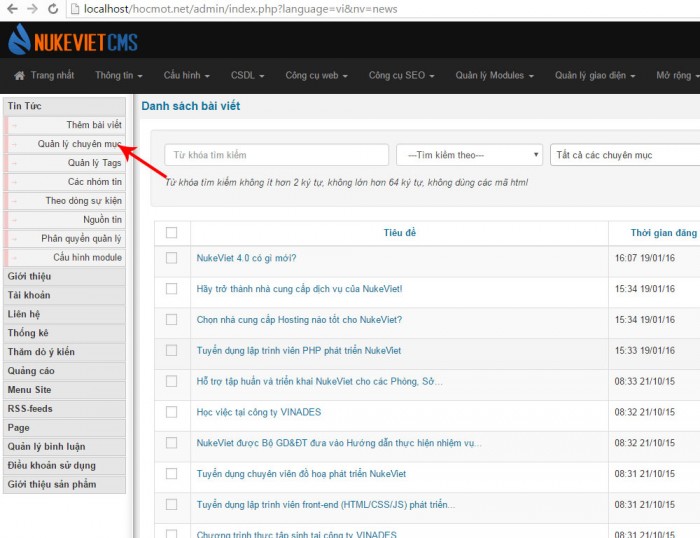Open the Thêm bài viết sidebar item
Viewport: 700px width, 538px height.
click(65, 125)
